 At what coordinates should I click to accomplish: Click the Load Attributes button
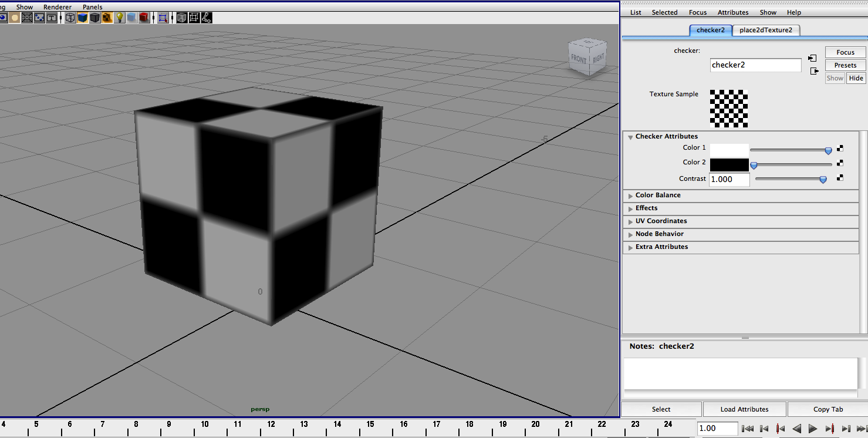pyautogui.click(x=744, y=409)
